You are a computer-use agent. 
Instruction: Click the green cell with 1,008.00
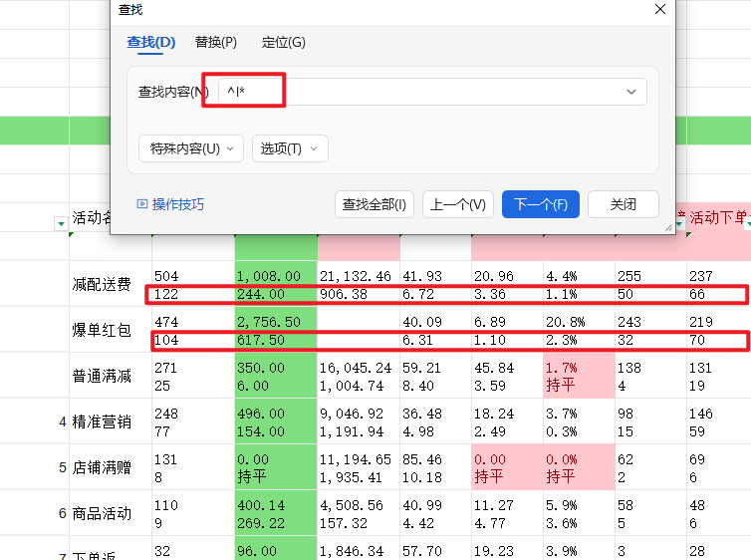276,284
